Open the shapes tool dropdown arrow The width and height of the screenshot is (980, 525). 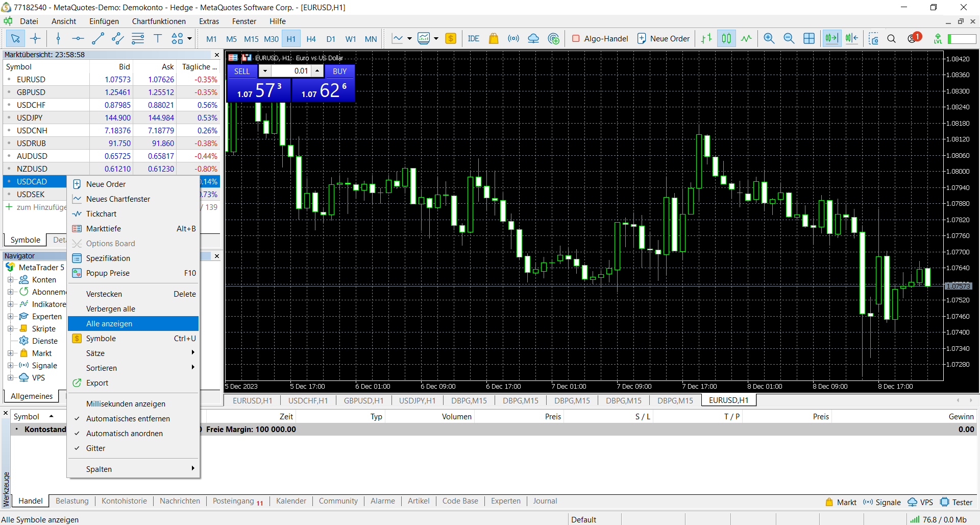tap(189, 38)
